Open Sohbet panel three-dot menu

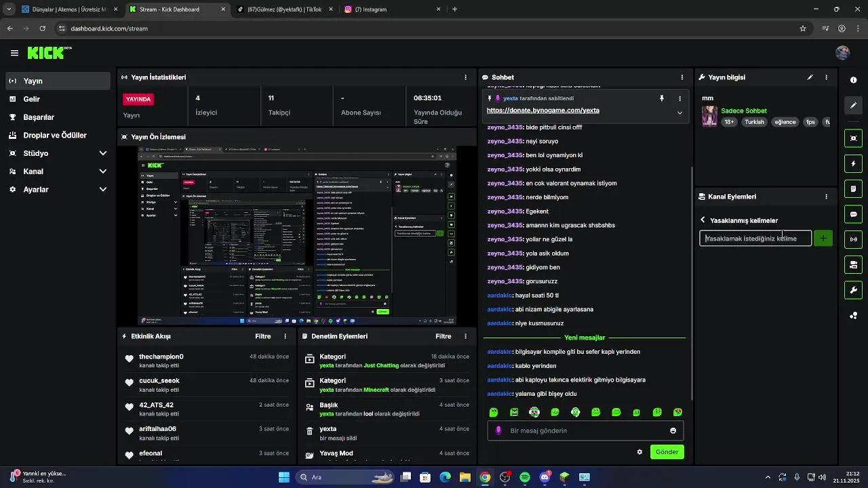[x=682, y=77]
